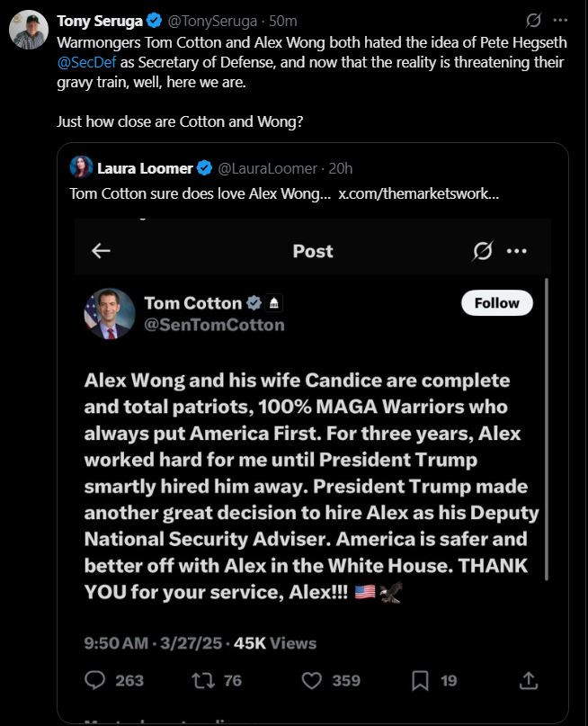Click the Grok icon in the Post header
This screenshot has width=588, height=726.
[x=483, y=251]
